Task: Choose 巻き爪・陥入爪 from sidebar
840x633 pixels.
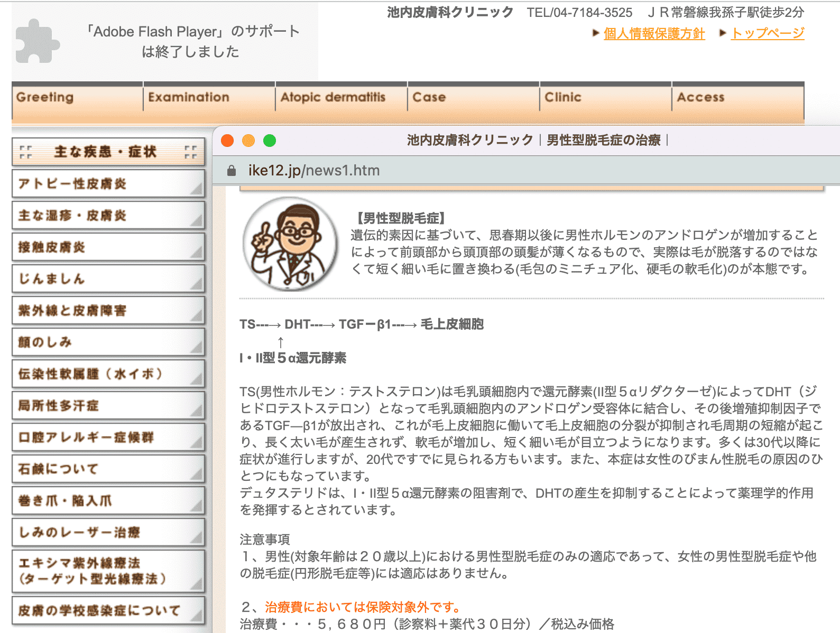Action: click(108, 501)
